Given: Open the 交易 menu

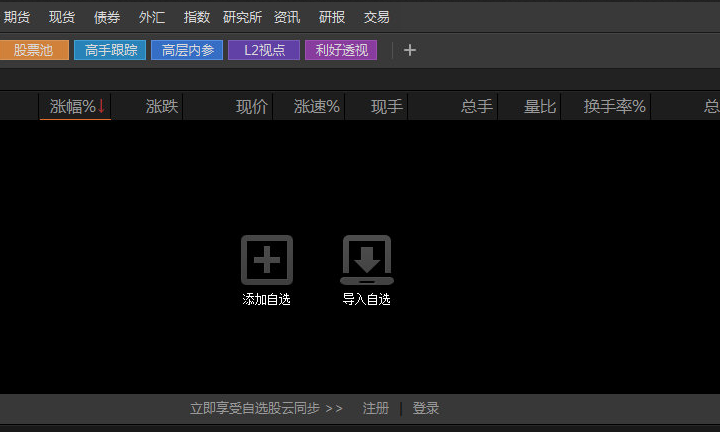Looking at the screenshot, I should [x=377, y=17].
